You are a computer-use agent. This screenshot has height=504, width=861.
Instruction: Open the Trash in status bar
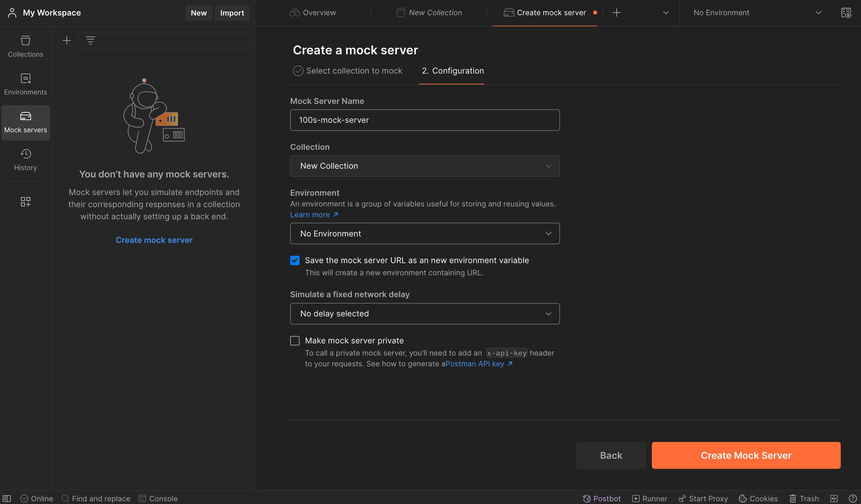(804, 498)
